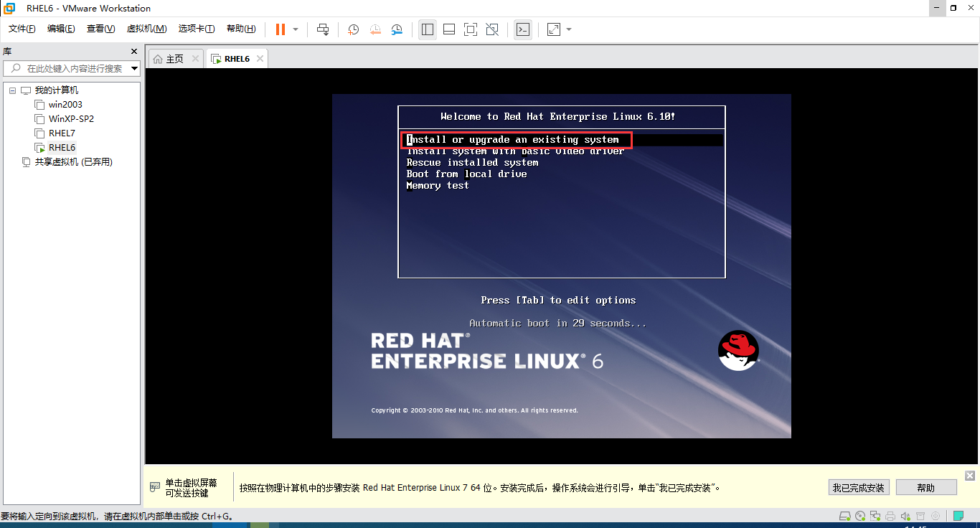Screen dimensions: 980x528
Task: Select 共享虚拟机 (已弃用) tree entry
Action: click(x=73, y=162)
